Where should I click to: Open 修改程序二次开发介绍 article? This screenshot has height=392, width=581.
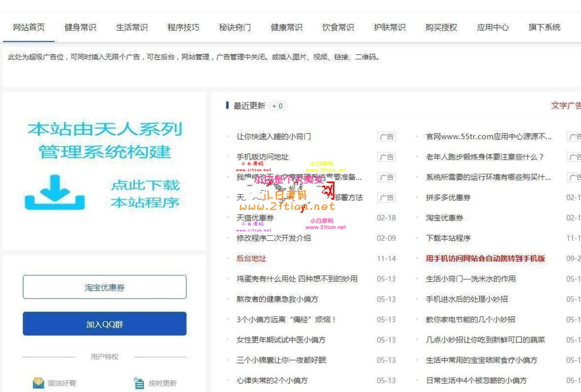(273, 238)
